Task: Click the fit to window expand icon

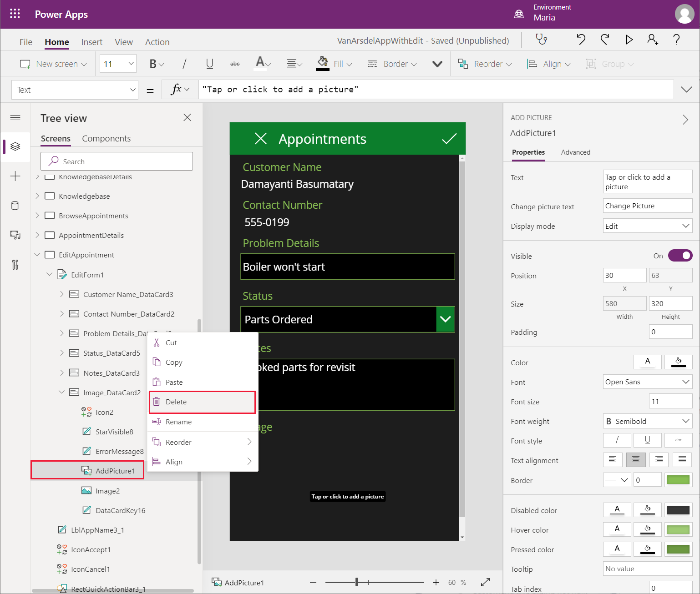Action: tap(485, 582)
